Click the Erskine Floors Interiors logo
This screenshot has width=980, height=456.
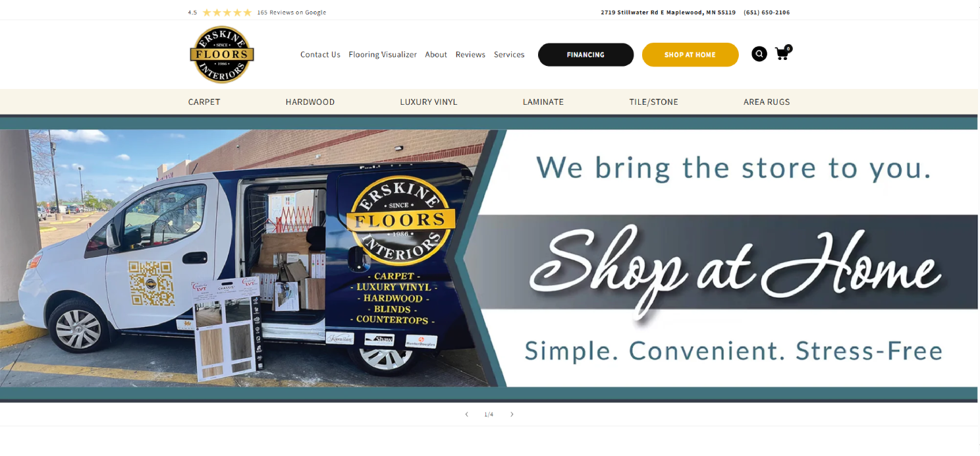[222, 55]
